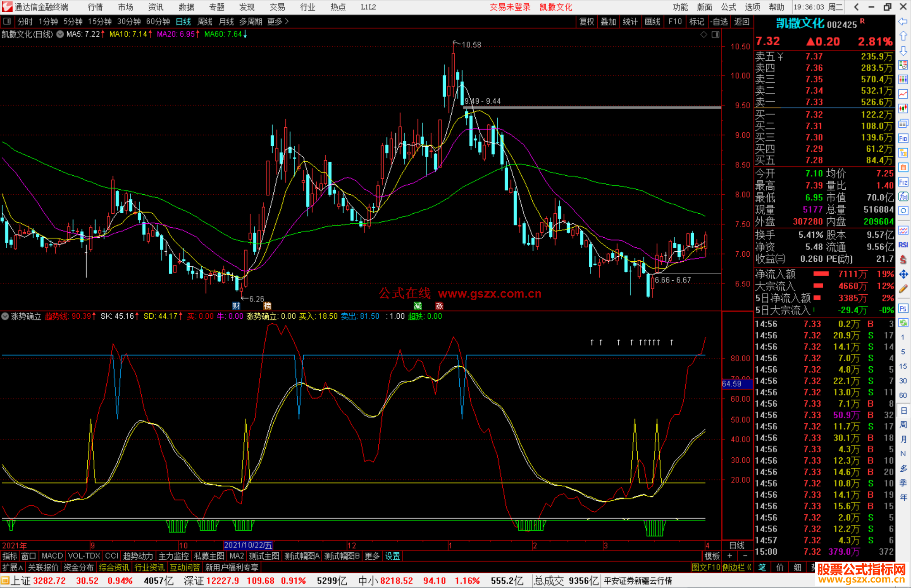
Task: Click the up arrow icon in right sidebar
Action: (x=903, y=36)
